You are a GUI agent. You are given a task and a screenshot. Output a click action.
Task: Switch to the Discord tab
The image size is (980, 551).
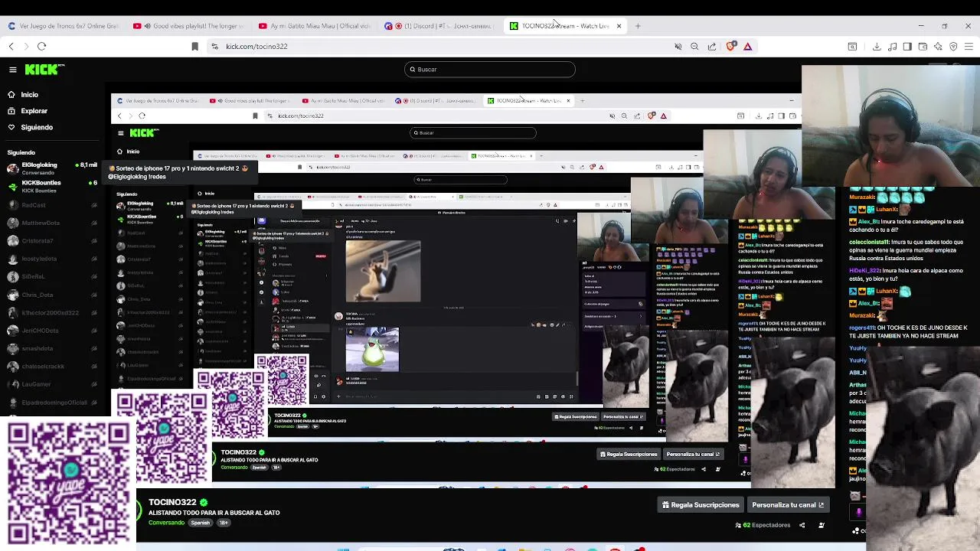coord(439,26)
